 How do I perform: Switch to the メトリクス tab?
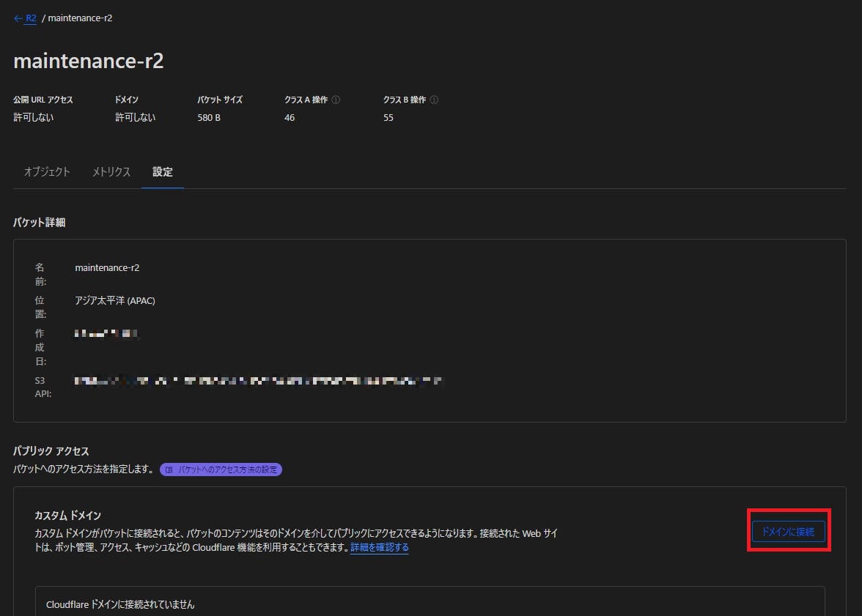pyautogui.click(x=111, y=172)
